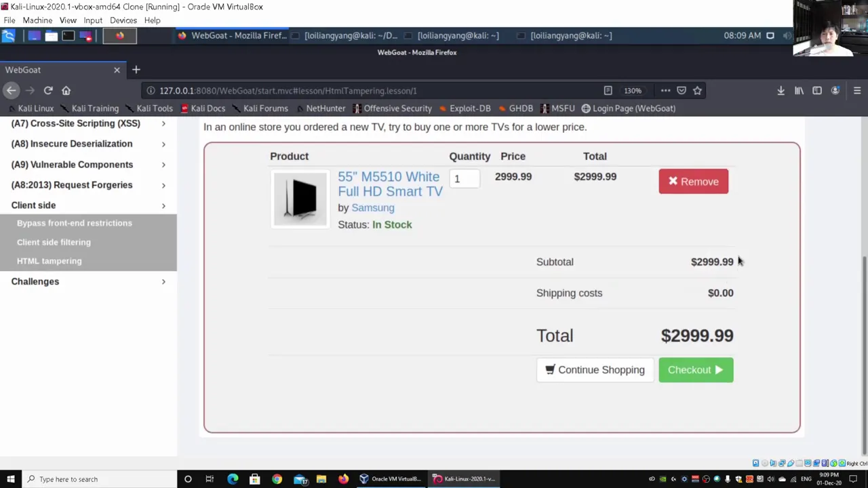Viewport: 868px width, 488px height.
Task: Open Oracle VM VirtualBox Manager on taskbar
Action: (390, 479)
